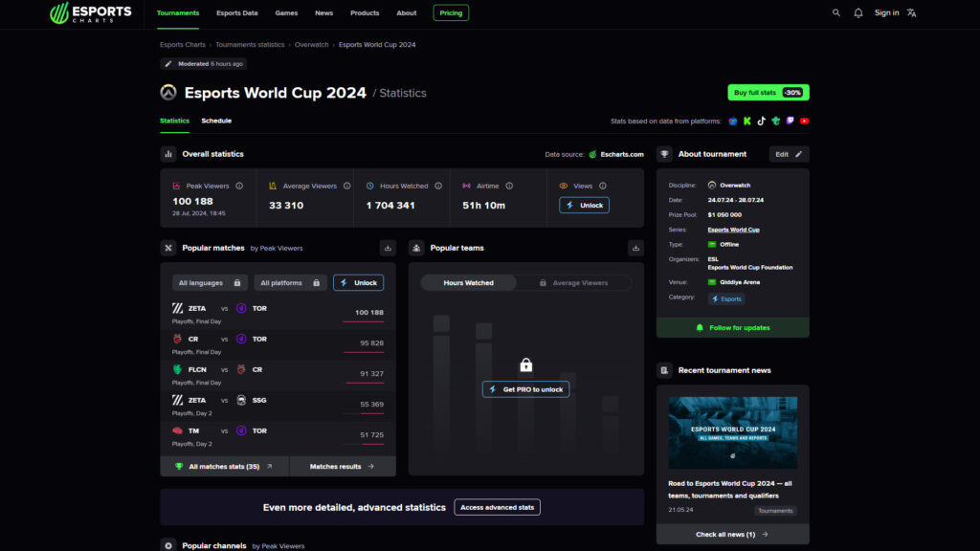Click the YouTube platform icon
980x551 pixels.
[804, 121]
